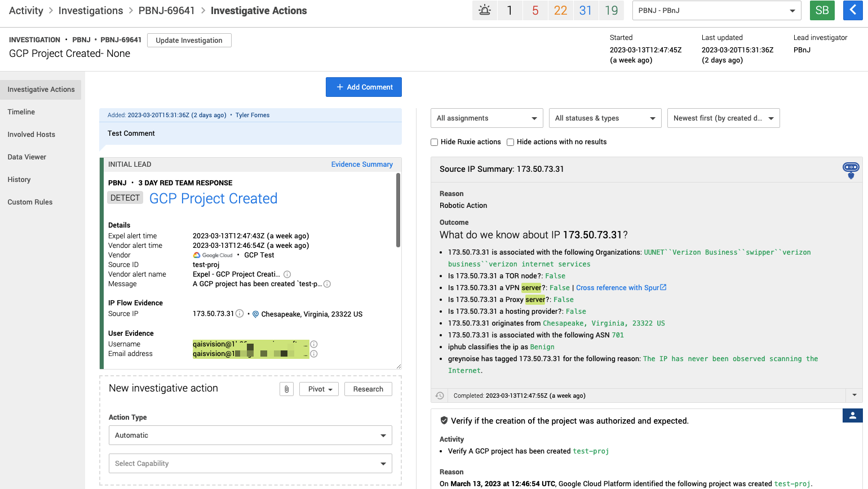Click the orange count 22 badge
The height and width of the screenshot is (489, 868).
pos(560,10)
